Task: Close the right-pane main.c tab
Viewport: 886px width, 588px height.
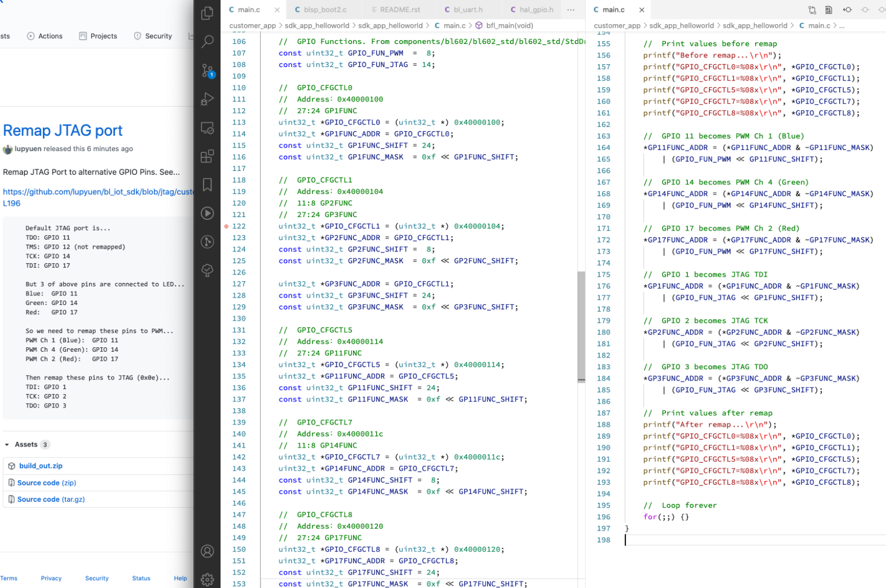Action: point(641,10)
